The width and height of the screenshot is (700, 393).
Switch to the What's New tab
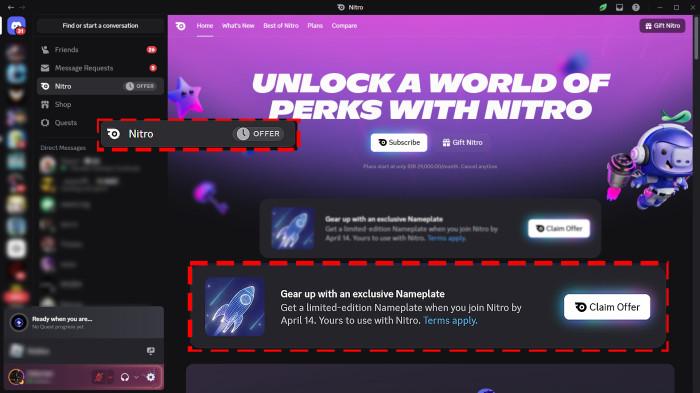tap(238, 26)
